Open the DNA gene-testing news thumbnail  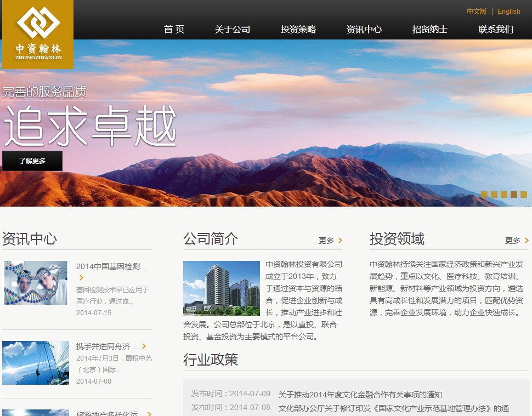[x=36, y=283]
